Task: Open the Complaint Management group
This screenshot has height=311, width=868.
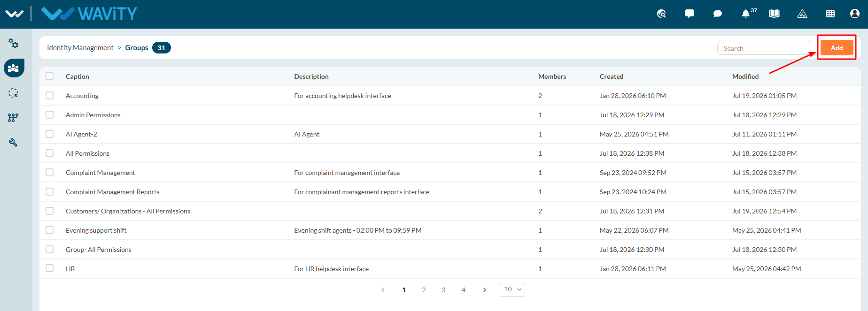Action: pos(101,173)
